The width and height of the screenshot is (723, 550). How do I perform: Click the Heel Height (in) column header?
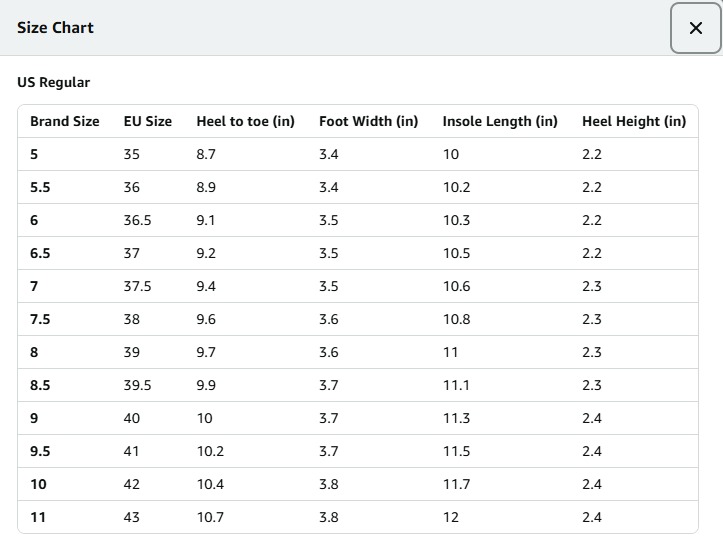point(634,121)
